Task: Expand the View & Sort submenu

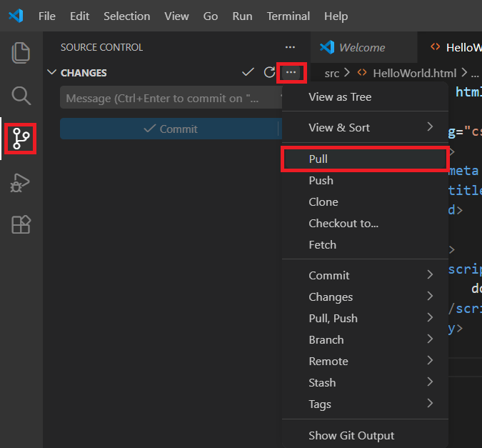Action: 366,127
